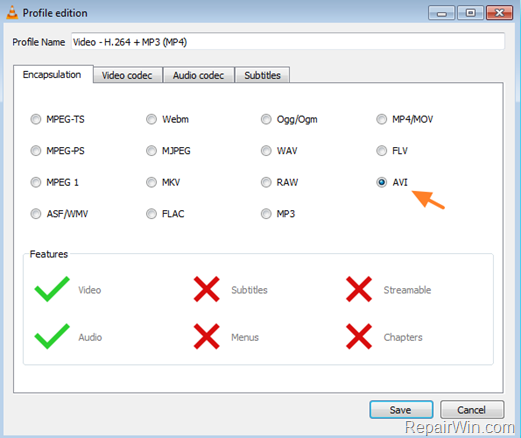Click the red X beside Streamable feature

359,289
